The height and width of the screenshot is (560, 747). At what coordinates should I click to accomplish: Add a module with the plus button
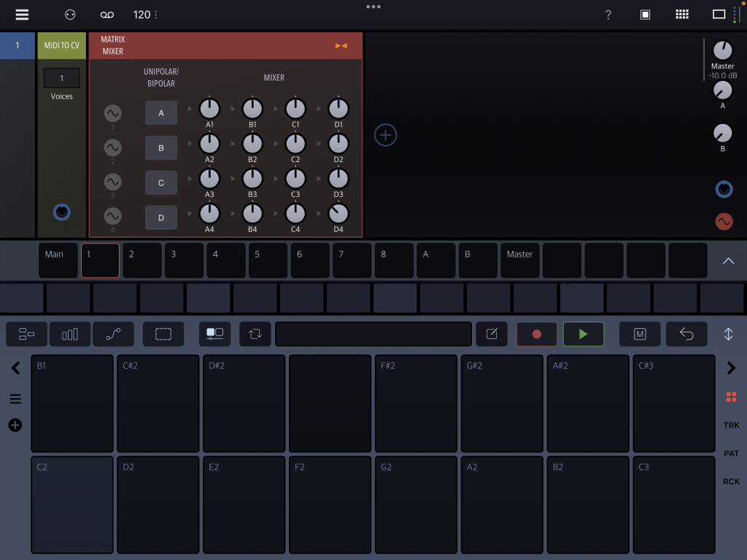coord(385,135)
